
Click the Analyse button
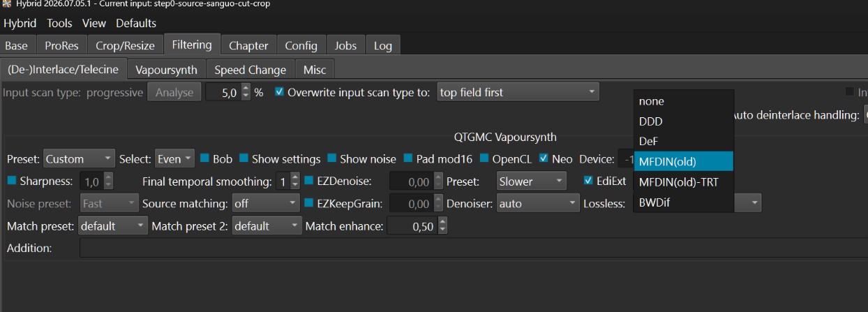(174, 92)
